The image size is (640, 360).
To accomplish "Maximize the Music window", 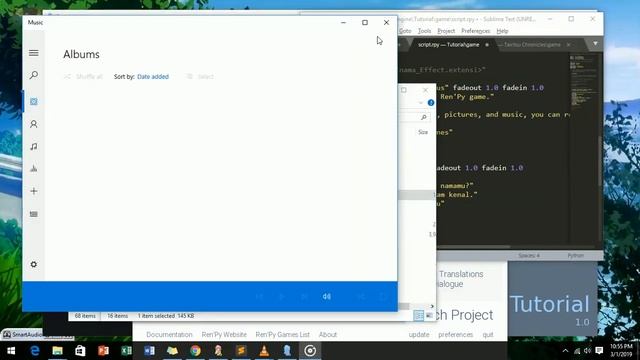I will click(365, 22).
